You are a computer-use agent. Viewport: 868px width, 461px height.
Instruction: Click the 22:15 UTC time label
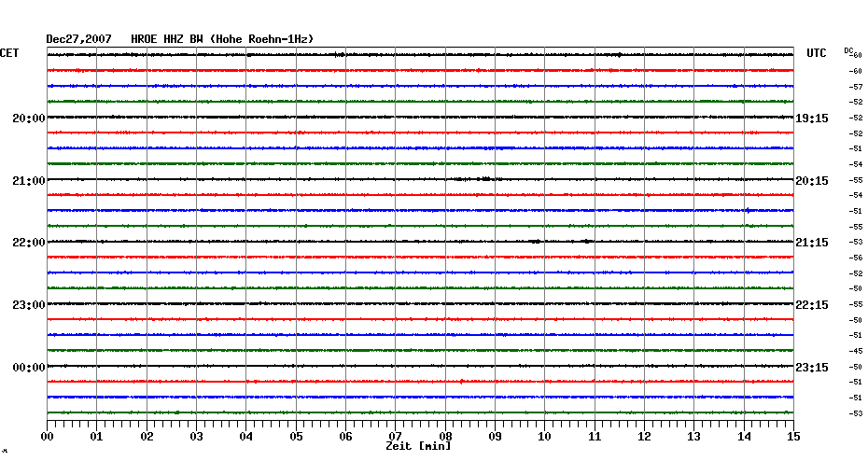(812, 305)
